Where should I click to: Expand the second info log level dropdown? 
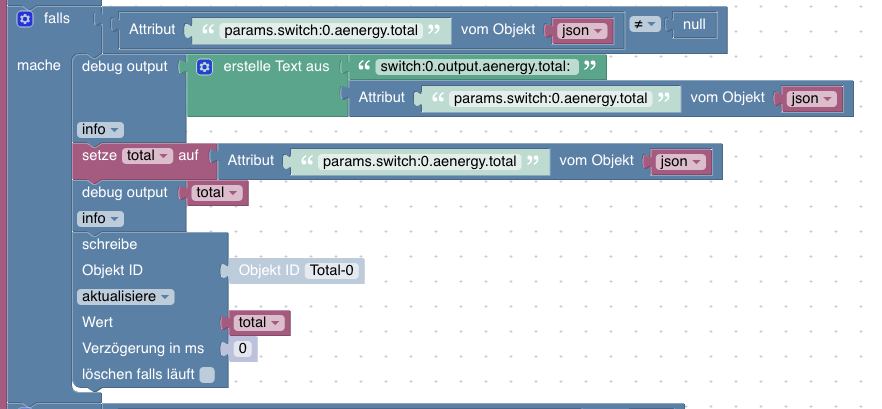click(100, 218)
